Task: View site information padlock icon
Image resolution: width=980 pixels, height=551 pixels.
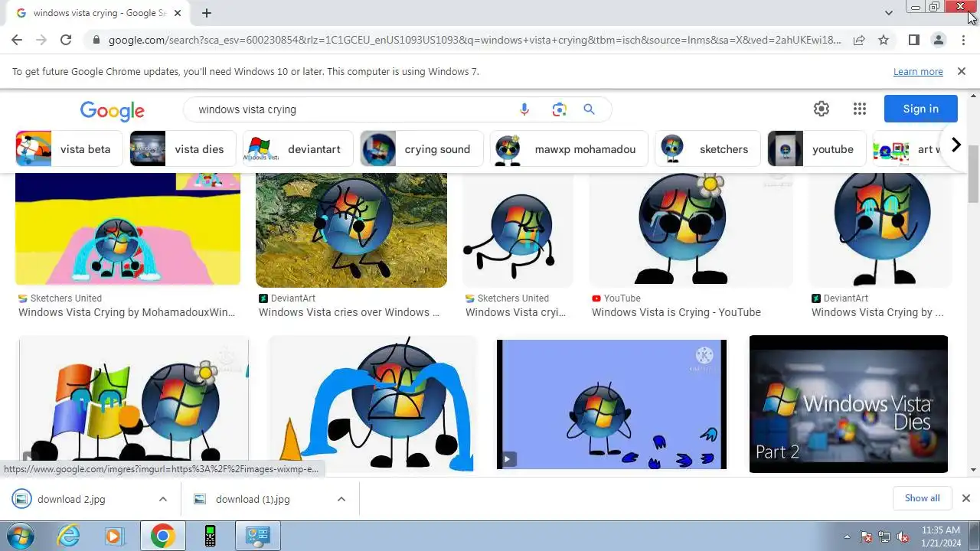Action: [x=96, y=40]
